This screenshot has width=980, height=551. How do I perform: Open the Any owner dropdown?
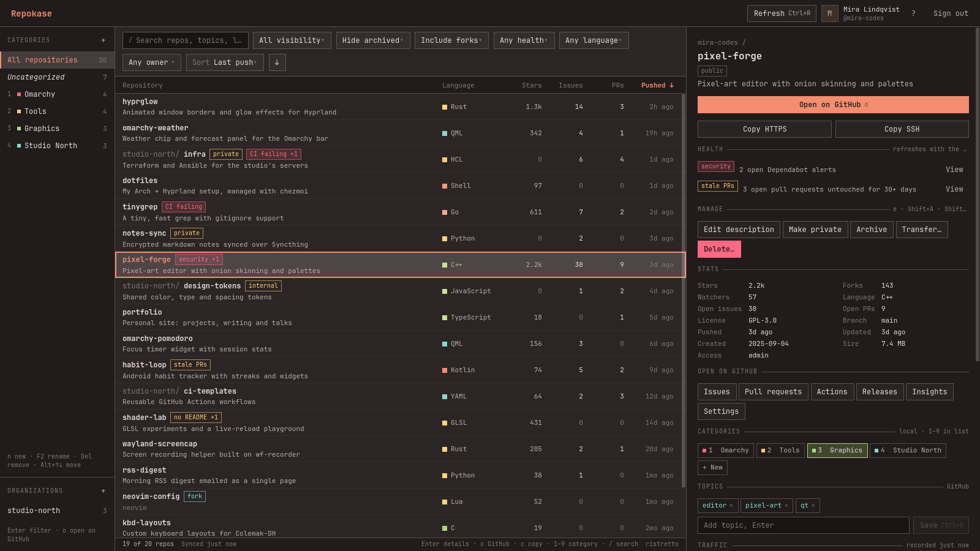[152, 62]
